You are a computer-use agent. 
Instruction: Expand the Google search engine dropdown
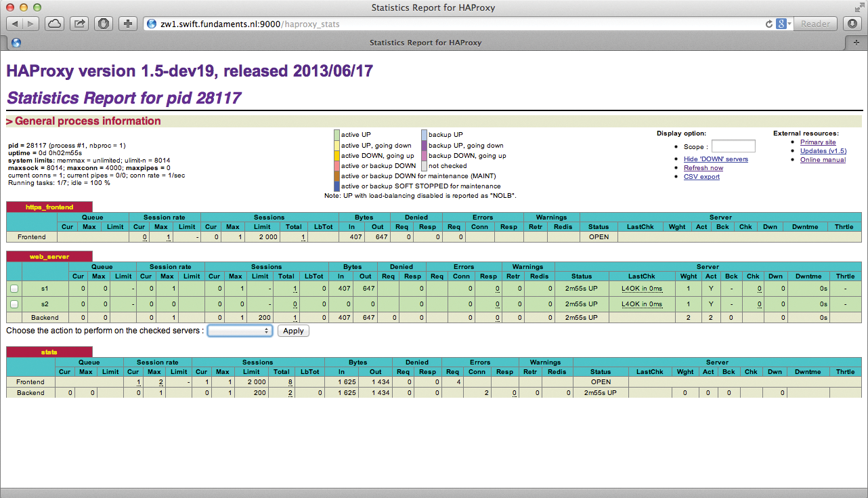[783, 24]
